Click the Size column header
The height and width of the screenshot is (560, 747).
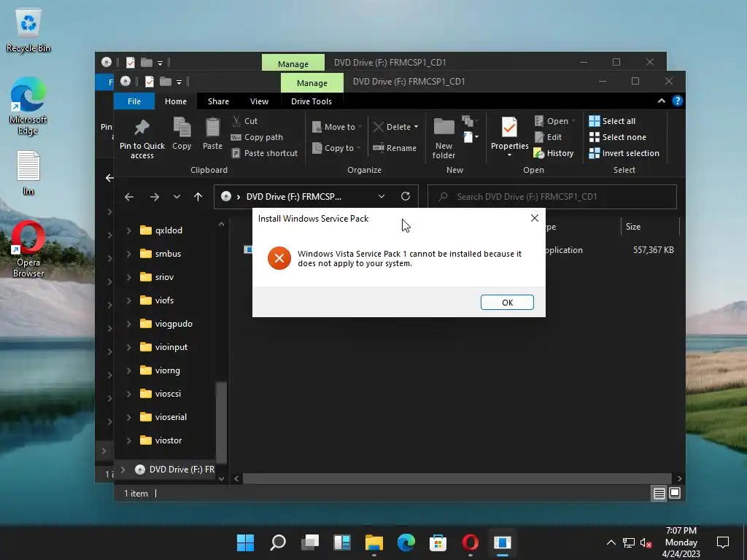[x=650, y=227]
